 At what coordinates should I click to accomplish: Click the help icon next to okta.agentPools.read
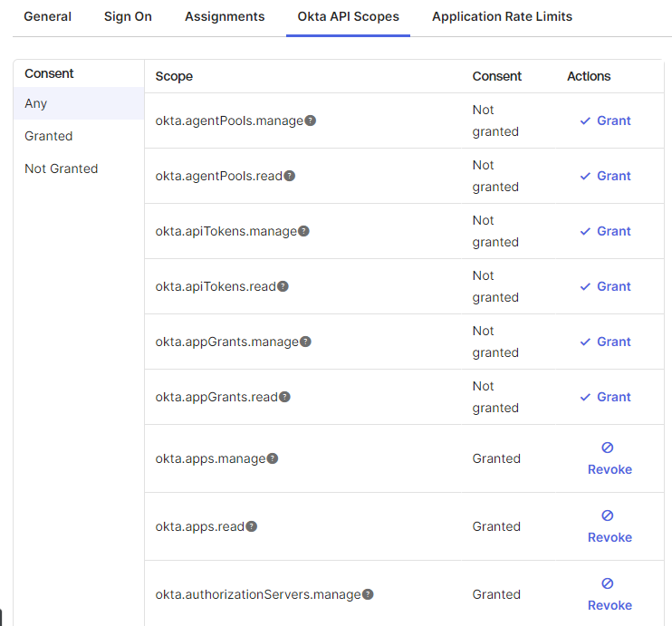pos(290,176)
